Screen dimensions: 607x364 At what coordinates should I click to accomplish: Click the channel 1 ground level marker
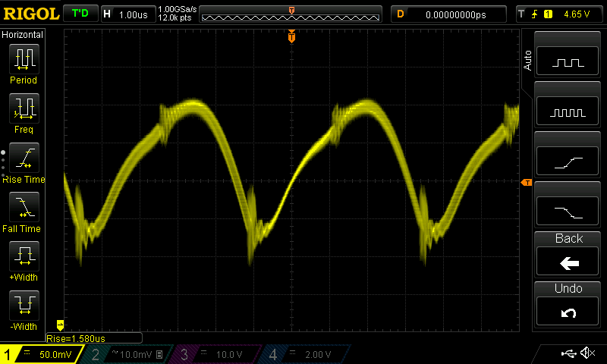[x=60, y=325]
